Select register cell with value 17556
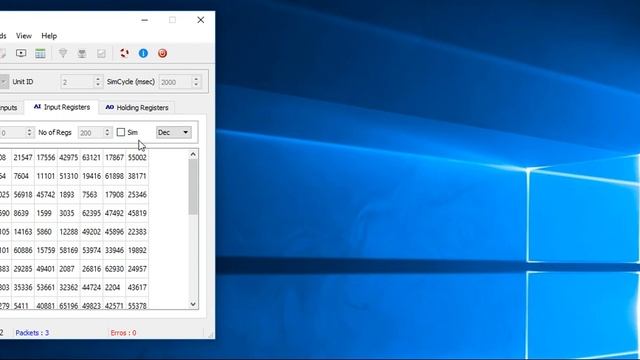Image resolution: width=640 pixels, height=360 pixels. coord(46,158)
